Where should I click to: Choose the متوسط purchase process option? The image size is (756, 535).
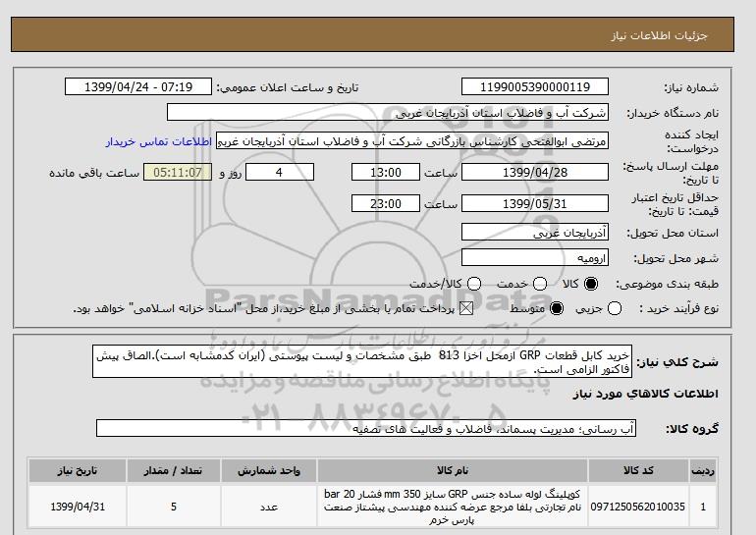(x=557, y=308)
